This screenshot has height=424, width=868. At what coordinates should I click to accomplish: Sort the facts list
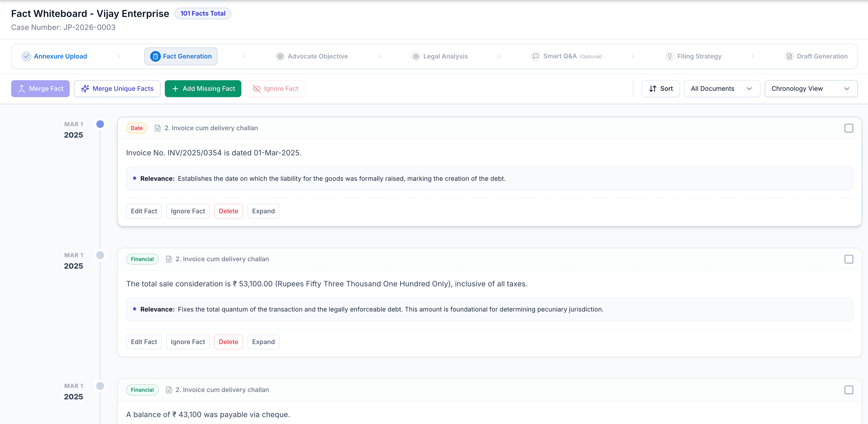[661, 88]
